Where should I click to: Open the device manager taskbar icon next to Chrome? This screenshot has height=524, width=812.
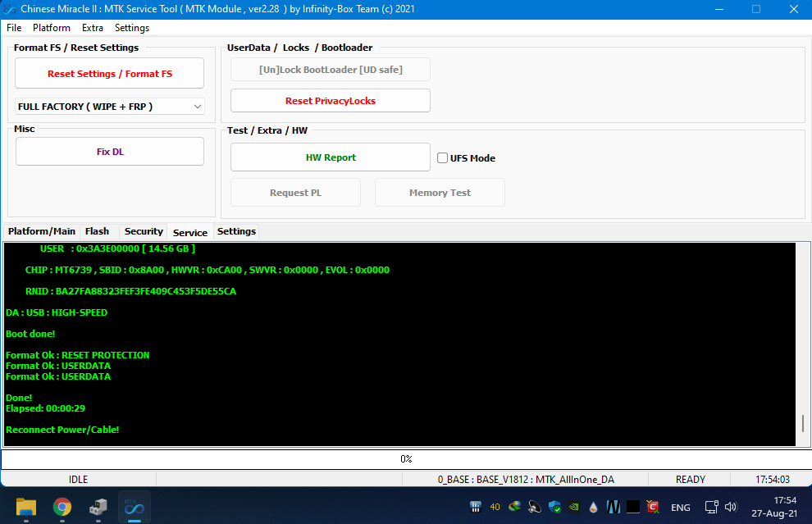(x=98, y=507)
